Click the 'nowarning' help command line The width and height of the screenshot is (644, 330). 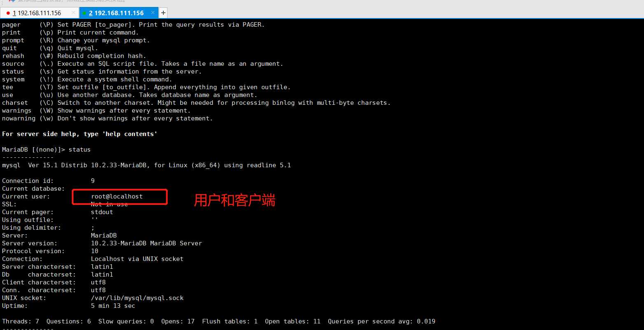[x=107, y=118]
